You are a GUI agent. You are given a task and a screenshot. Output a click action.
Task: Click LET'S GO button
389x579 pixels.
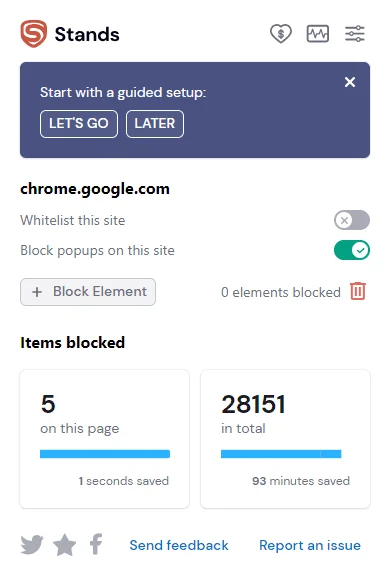coord(79,124)
